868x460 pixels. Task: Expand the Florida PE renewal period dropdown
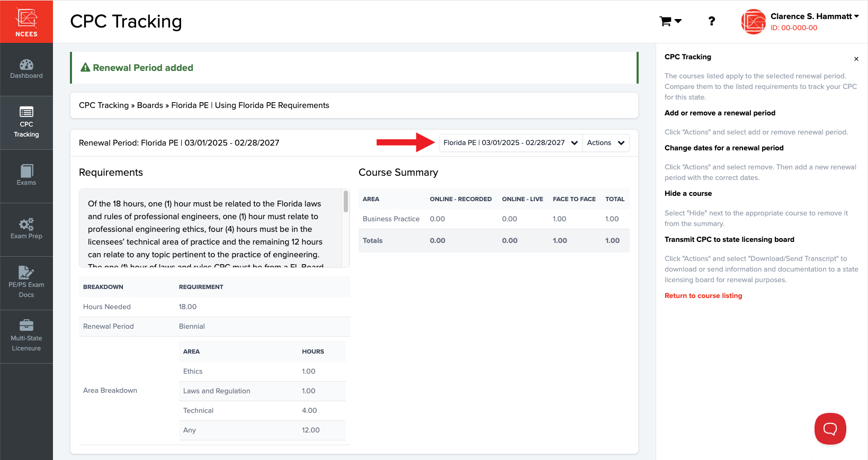[x=511, y=143]
